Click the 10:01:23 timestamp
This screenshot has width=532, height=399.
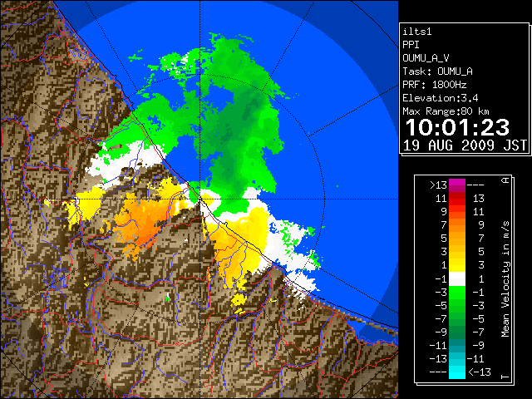(457, 127)
